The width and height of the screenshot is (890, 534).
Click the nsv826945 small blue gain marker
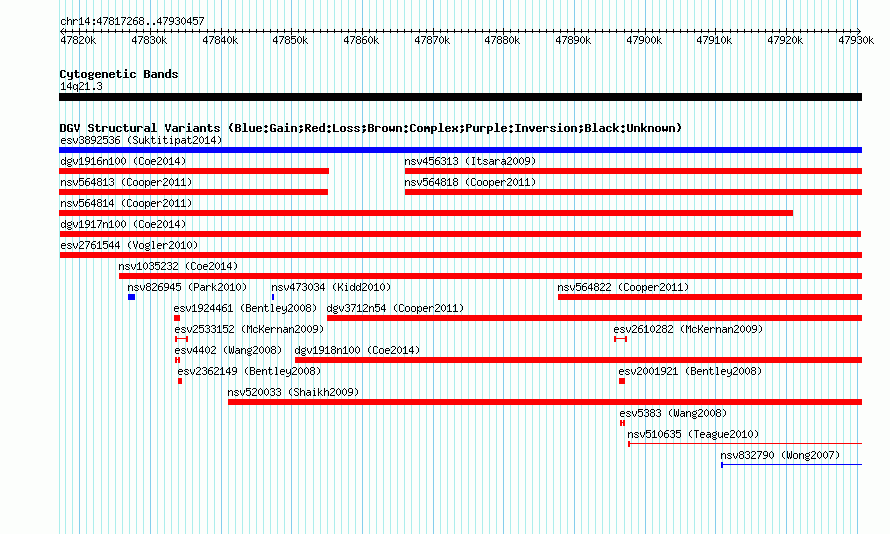coord(131,297)
